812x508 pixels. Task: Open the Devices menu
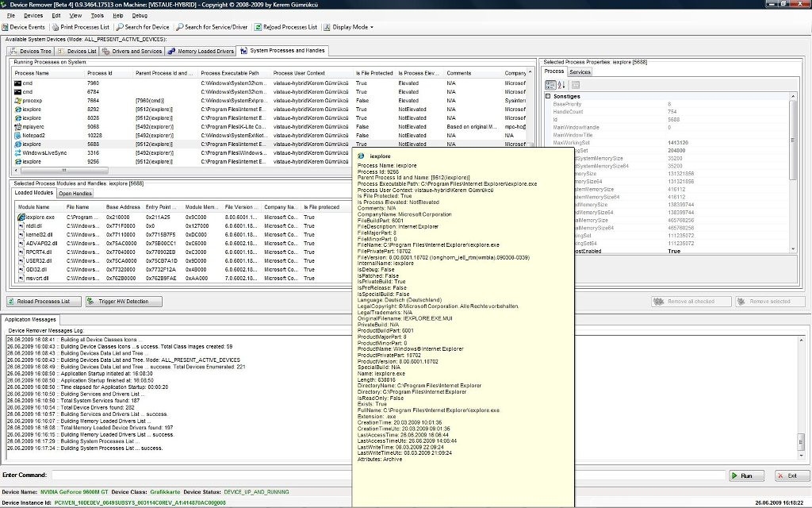click(x=33, y=16)
